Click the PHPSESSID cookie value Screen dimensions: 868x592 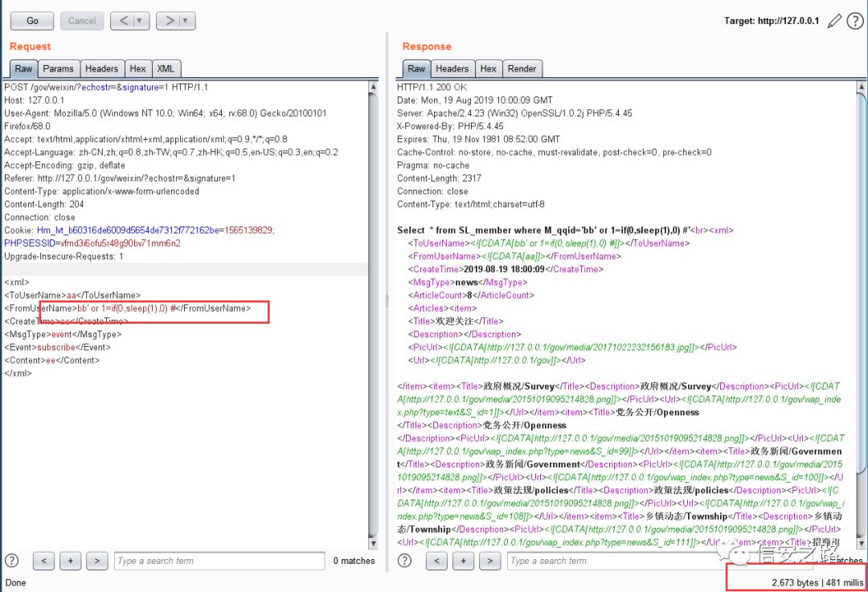tap(120, 243)
